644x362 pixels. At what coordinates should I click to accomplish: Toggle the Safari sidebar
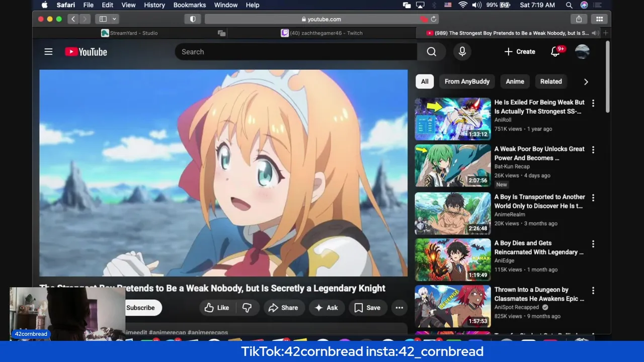point(103,19)
